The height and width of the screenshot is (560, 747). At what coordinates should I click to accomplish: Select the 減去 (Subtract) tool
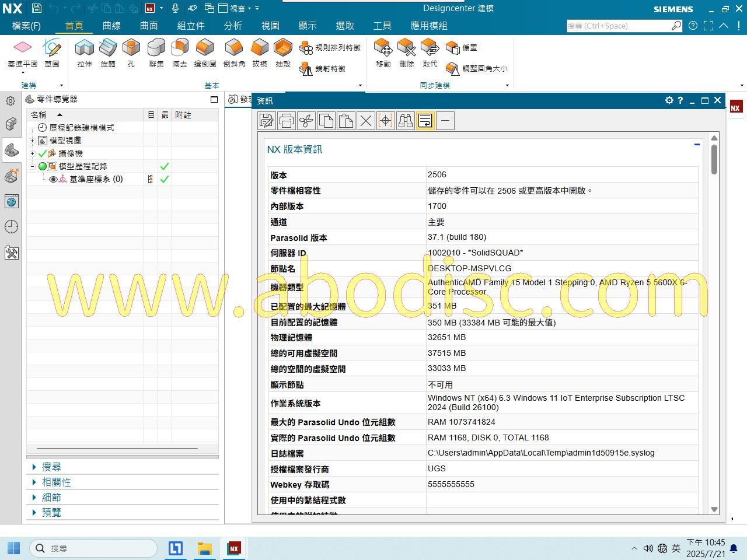(180, 53)
